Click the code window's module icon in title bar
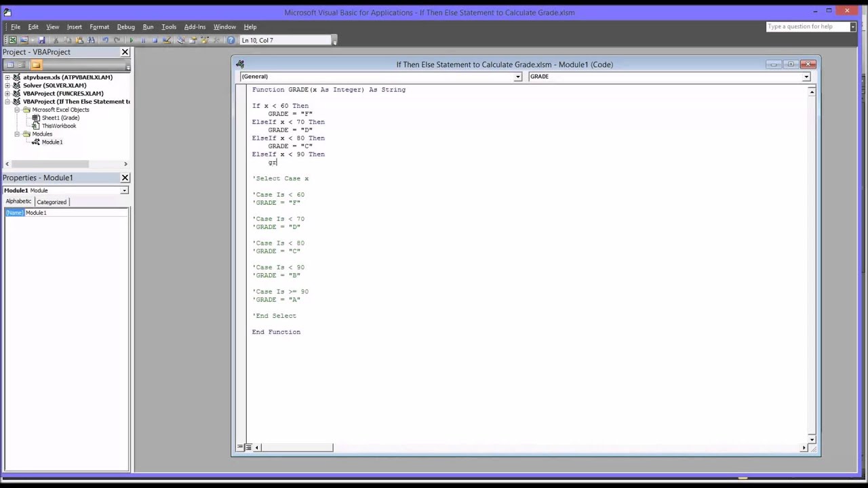868x488 pixels. tap(240, 64)
